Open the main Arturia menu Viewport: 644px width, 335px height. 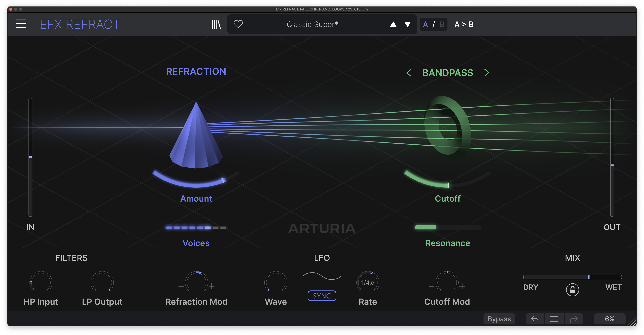(x=21, y=24)
